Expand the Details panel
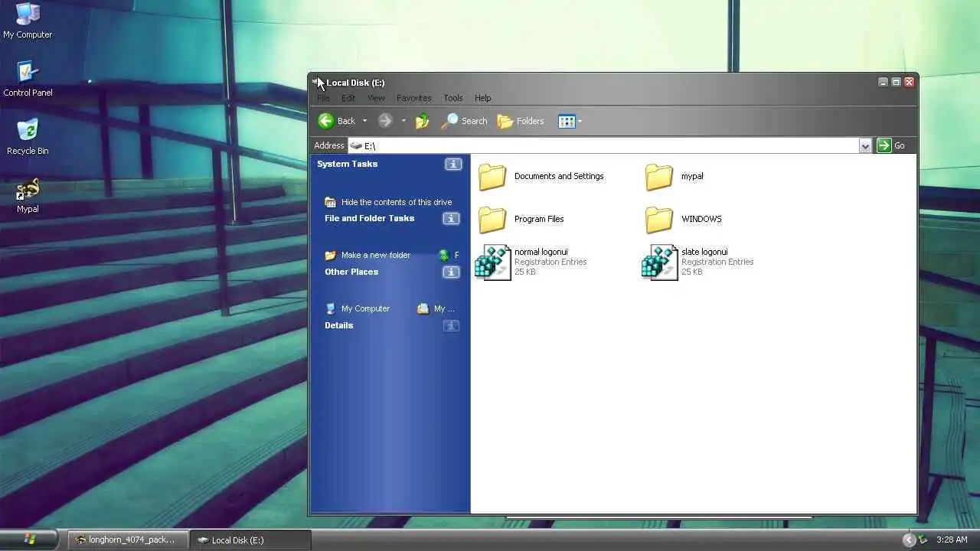Viewport: 980px width, 551px height. [x=452, y=326]
